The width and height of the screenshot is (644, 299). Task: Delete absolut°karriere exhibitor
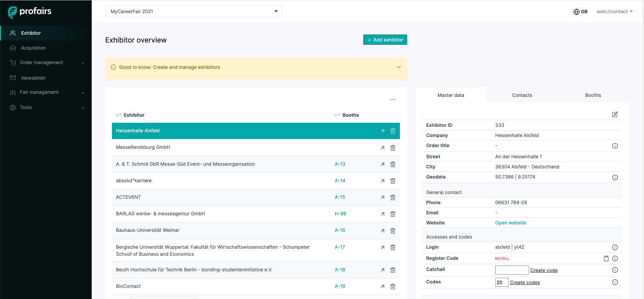(393, 181)
